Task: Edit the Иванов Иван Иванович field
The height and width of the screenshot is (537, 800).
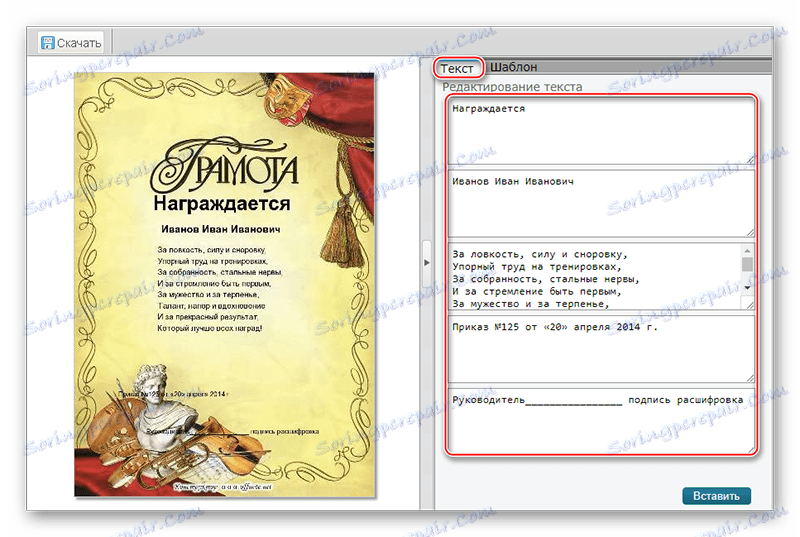Action: [x=602, y=204]
